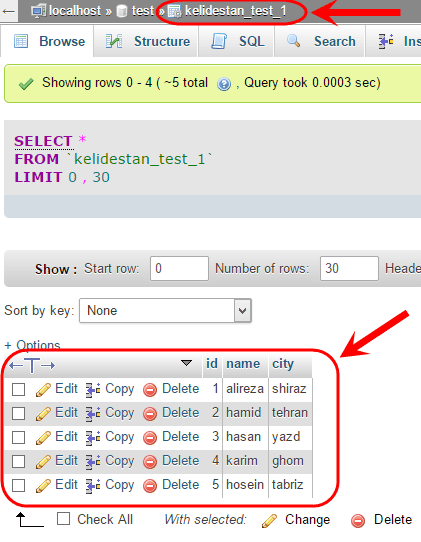Click the Number of rows input field
421x542 pixels.
349,268
